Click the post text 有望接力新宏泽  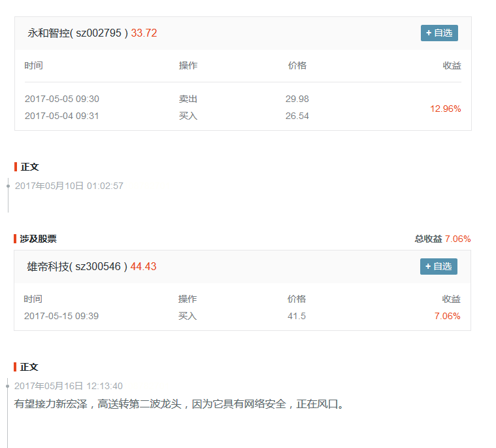[178, 404]
